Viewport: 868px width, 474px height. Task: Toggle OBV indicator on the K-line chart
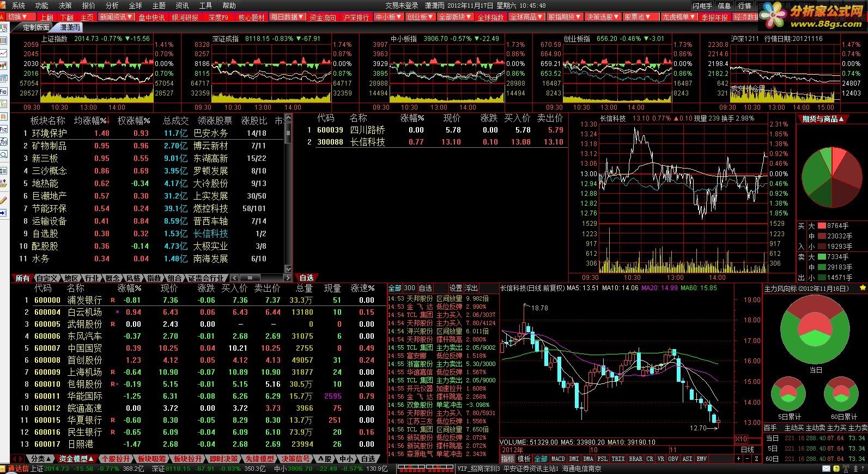pyautogui.click(x=673, y=459)
